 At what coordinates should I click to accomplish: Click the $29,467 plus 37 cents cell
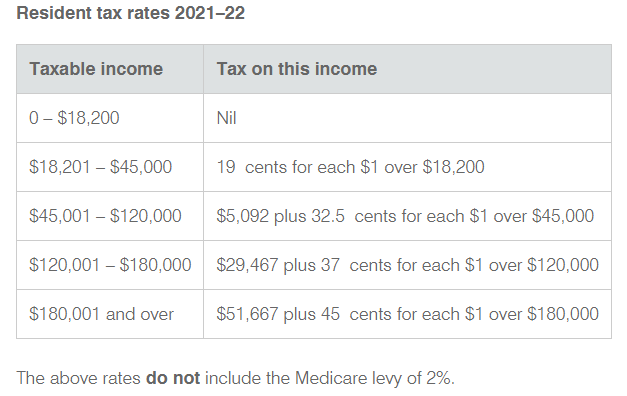coord(407,265)
